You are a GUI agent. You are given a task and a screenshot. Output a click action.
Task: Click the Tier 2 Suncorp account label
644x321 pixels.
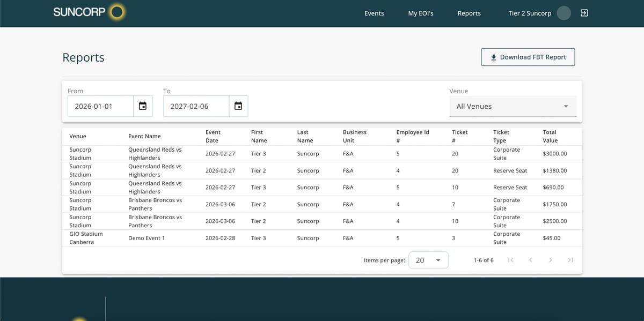tap(530, 13)
